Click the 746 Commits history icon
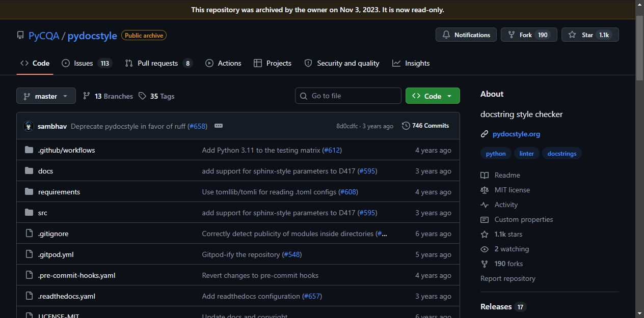The height and width of the screenshot is (318, 644). pos(406,126)
